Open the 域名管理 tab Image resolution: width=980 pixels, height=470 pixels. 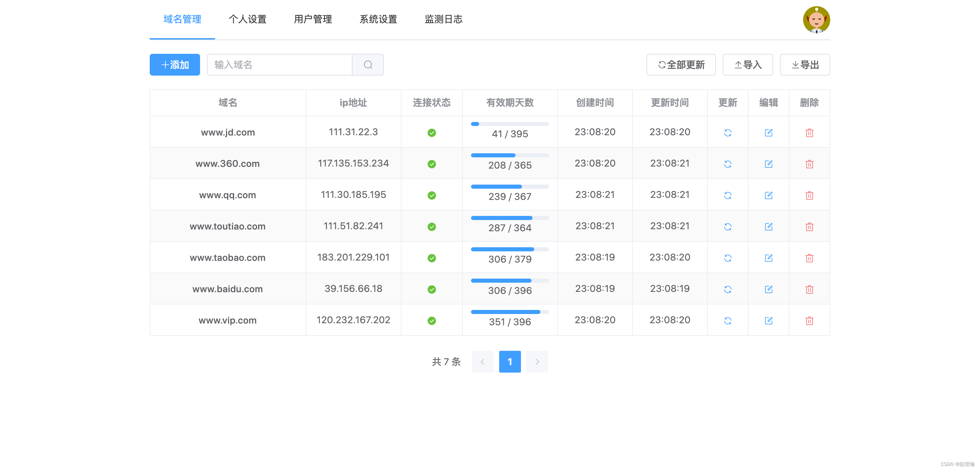[182, 19]
